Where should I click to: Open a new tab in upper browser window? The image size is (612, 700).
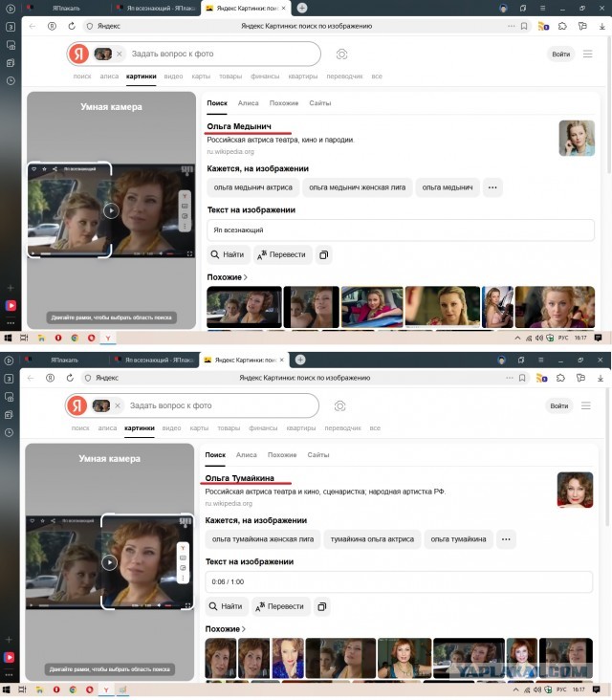302,8
